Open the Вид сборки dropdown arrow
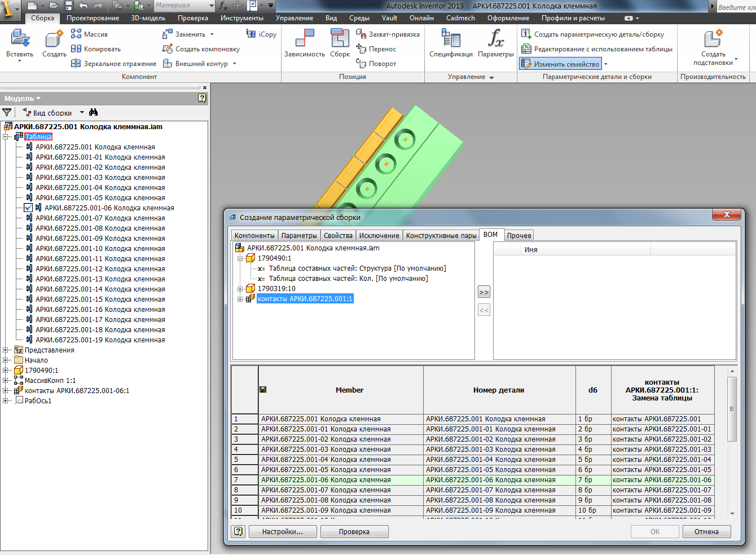This screenshot has height=555, width=756. 82,112
